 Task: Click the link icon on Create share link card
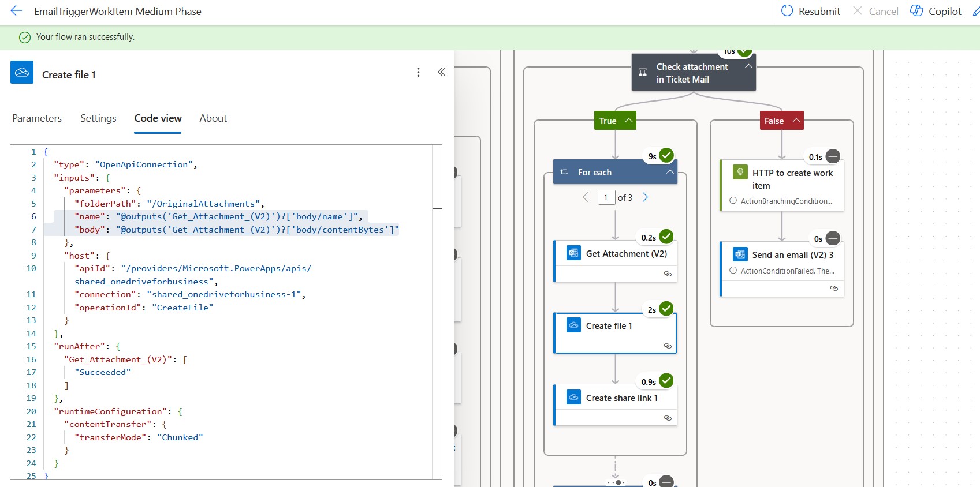click(668, 418)
